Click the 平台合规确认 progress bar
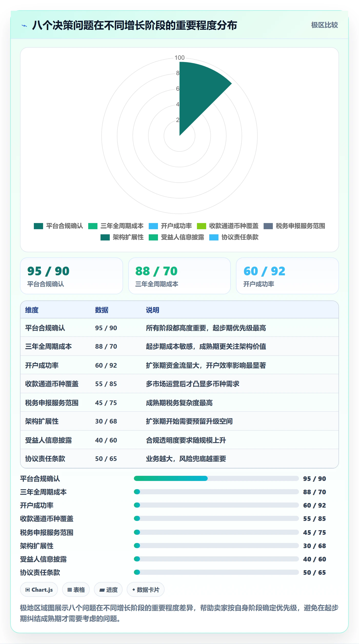 click(x=216, y=478)
